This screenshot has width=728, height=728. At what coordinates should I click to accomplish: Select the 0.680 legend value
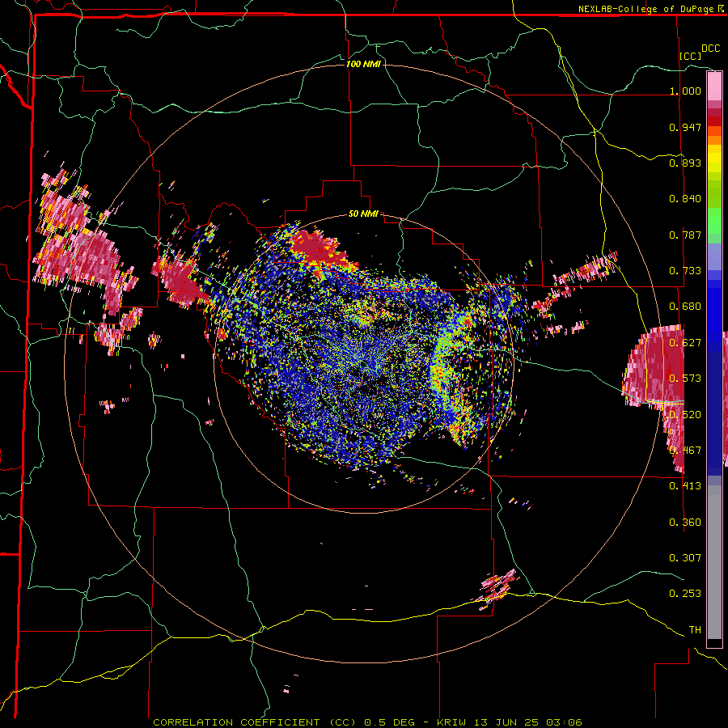point(685,307)
